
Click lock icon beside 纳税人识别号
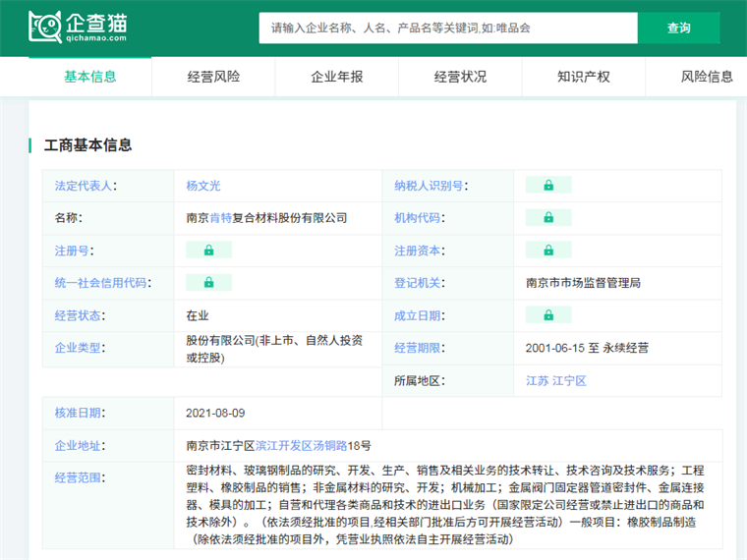tap(547, 185)
